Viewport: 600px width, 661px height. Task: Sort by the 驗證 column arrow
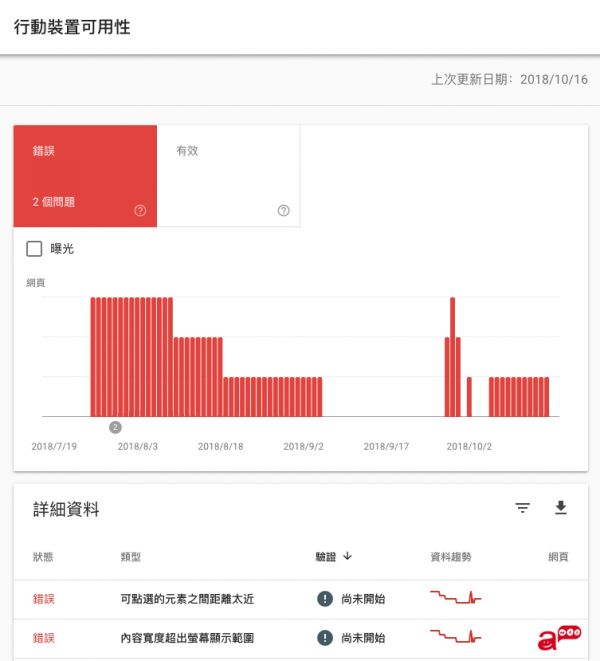[347, 556]
